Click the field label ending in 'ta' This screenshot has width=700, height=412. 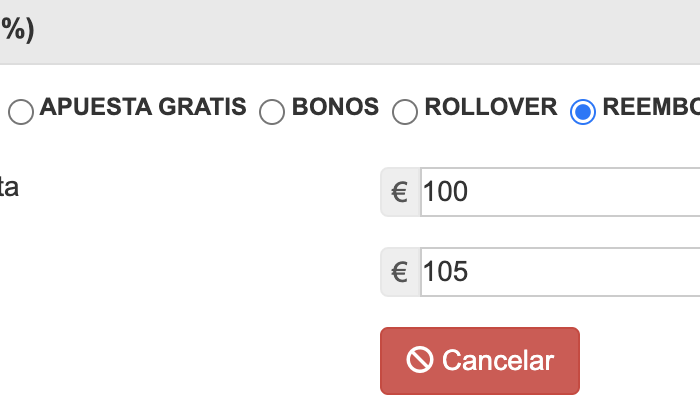click(x=9, y=187)
